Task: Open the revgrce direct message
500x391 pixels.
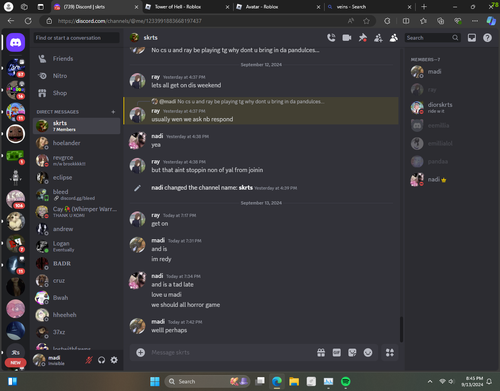Action: (x=77, y=160)
